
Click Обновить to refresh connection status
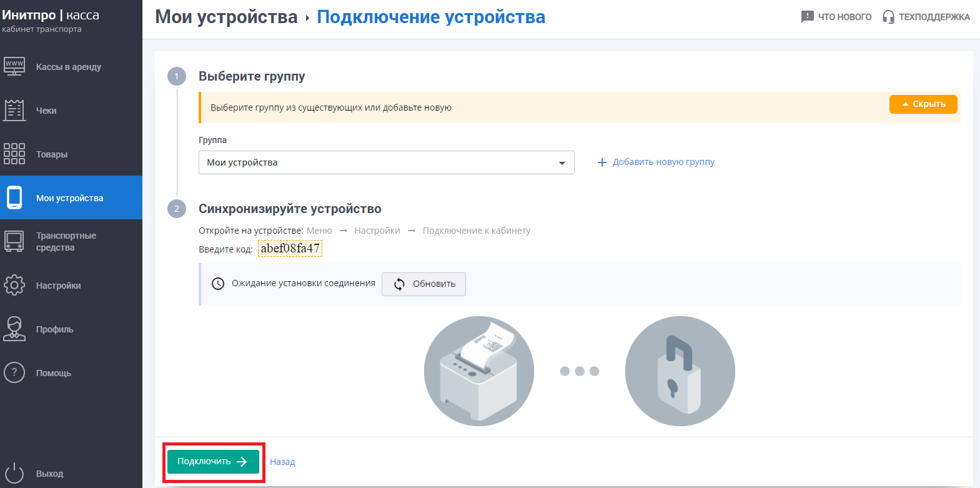click(x=423, y=284)
